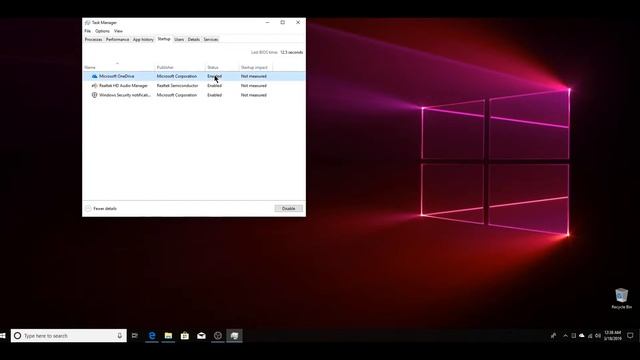Click the Task Manager taskbar button
Image resolution: width=640 pixels, height=360 pixels.
(234, 336)
